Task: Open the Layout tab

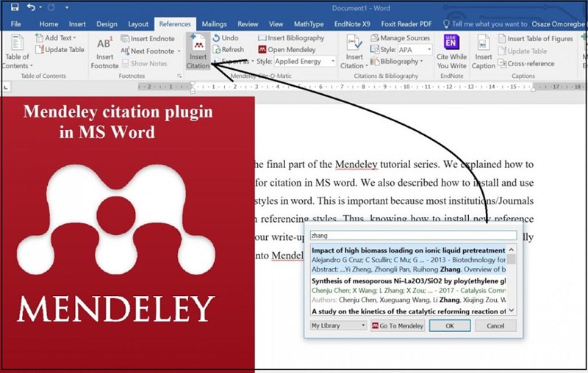Action: pyautogui.click(x=138, y=24)
